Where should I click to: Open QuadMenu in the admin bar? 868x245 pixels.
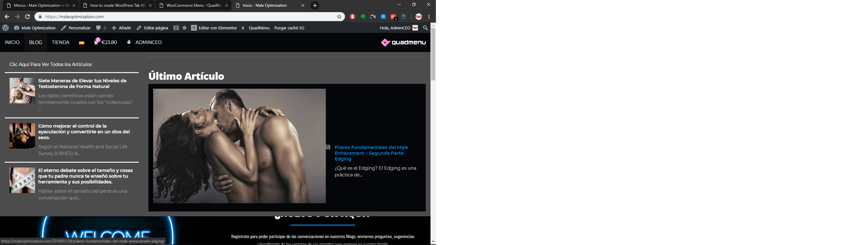(259, 28)
